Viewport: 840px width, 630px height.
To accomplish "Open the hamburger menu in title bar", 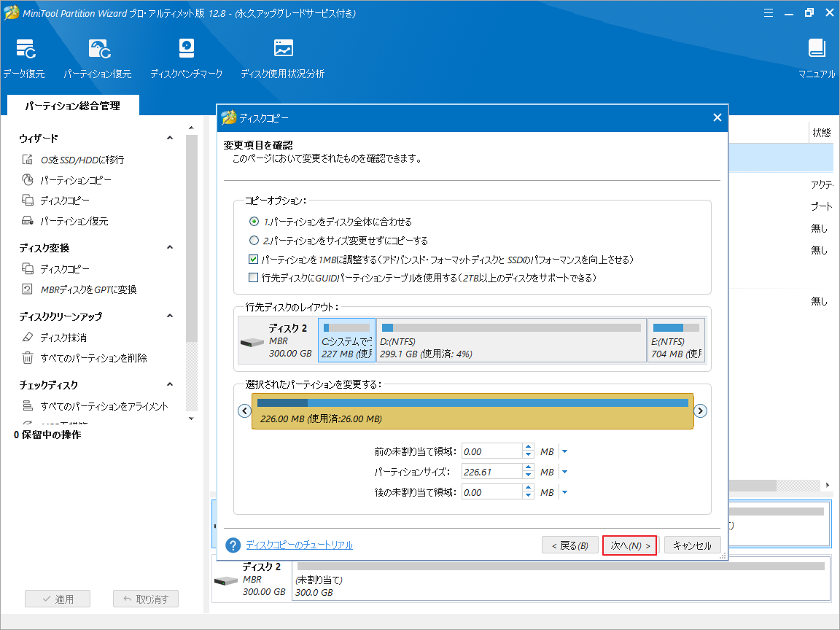I will click(x=769, y=13).
